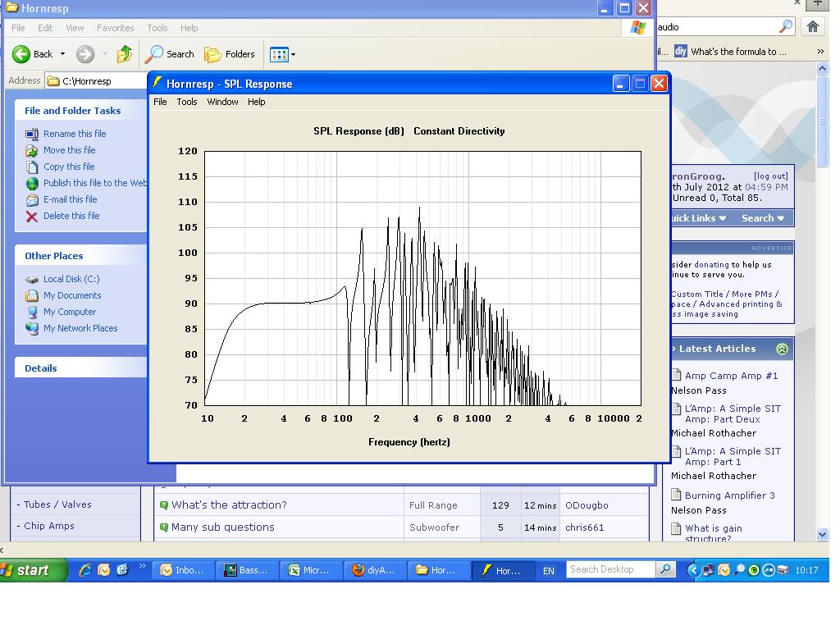Open the Views dropdown arrow
Viewport: 840px width, 630px height.
click(293, 54)
